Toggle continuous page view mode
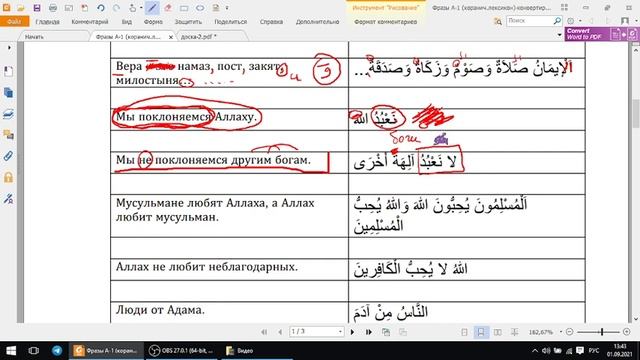 (481, 332)
